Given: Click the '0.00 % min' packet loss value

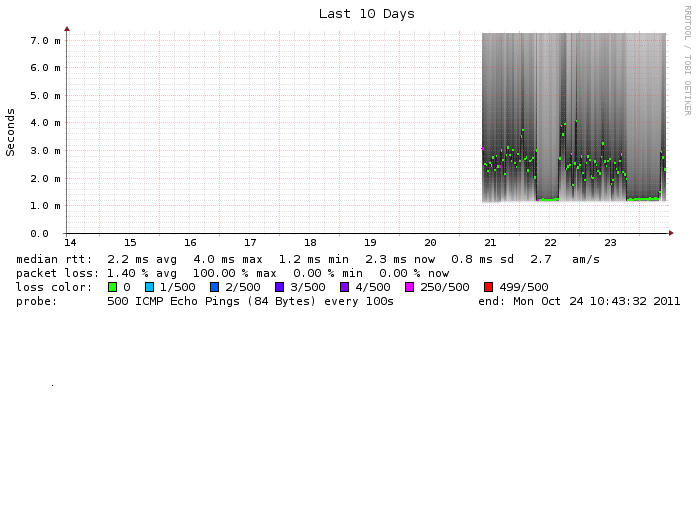Looking at the screenshot, I should 328,273.
